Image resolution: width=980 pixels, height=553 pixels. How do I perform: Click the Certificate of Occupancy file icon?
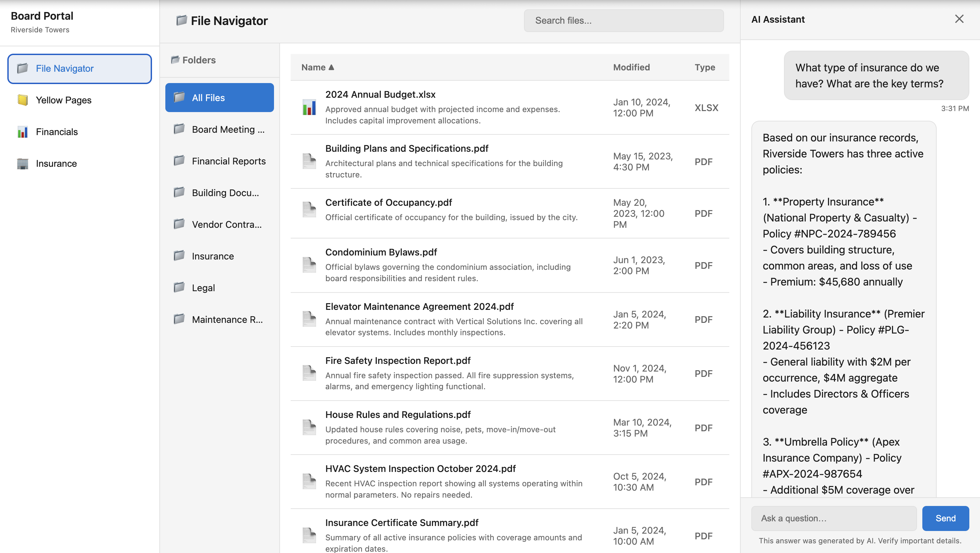[x=309, y=210]
